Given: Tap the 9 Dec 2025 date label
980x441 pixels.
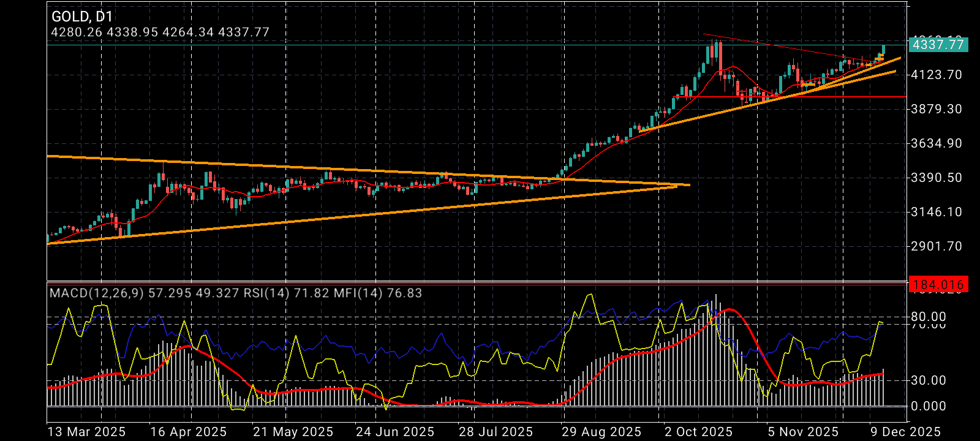Looking at the screenshot, I should 906,432.
